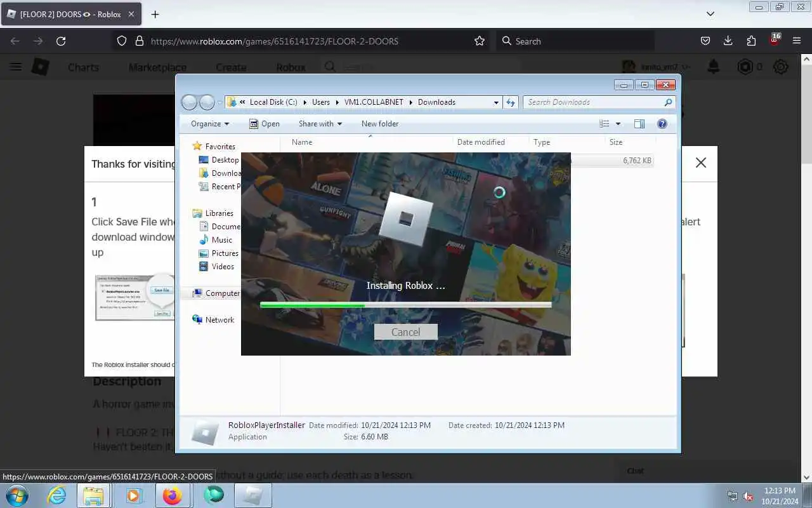Click the Roblox logo in installer

[x=406, y=219]
